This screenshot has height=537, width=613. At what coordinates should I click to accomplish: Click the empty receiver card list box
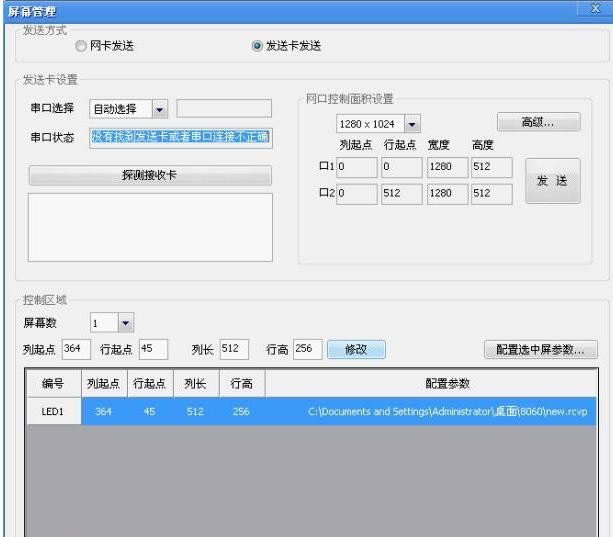[150, 227]
